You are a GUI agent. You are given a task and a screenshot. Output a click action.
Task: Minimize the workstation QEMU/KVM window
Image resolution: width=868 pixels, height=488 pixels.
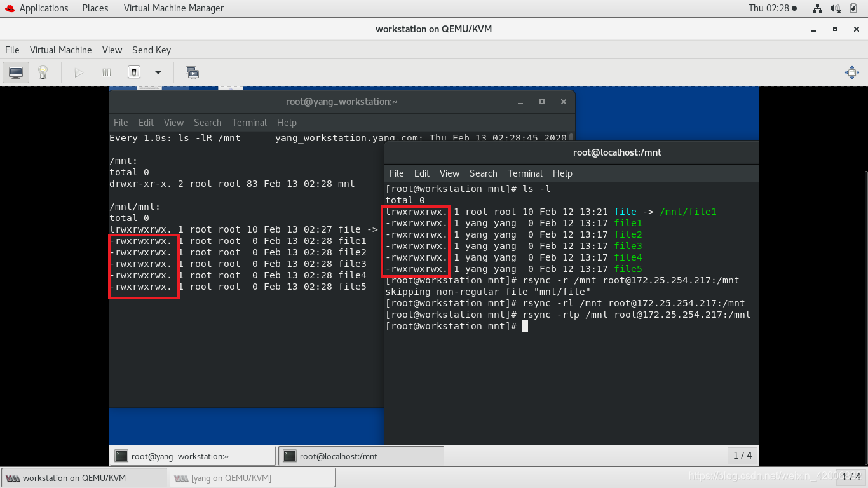[815, 29]
